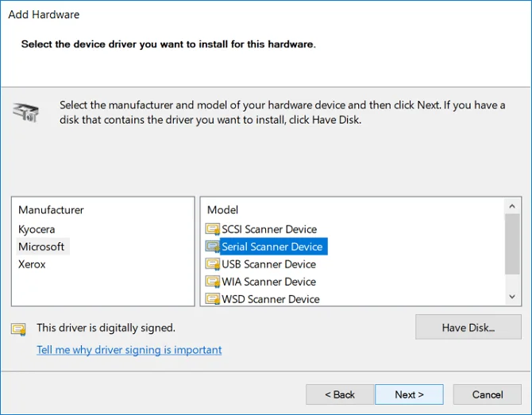Click the Model list scroll down arrow
Viewport: 532px width, 415px height.
(512, 297)
